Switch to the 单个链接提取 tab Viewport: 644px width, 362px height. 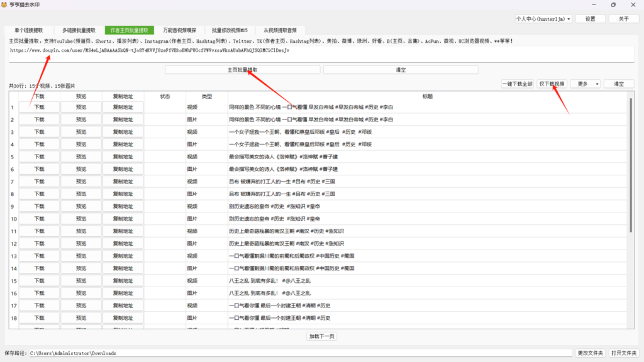tap(30, 30)
